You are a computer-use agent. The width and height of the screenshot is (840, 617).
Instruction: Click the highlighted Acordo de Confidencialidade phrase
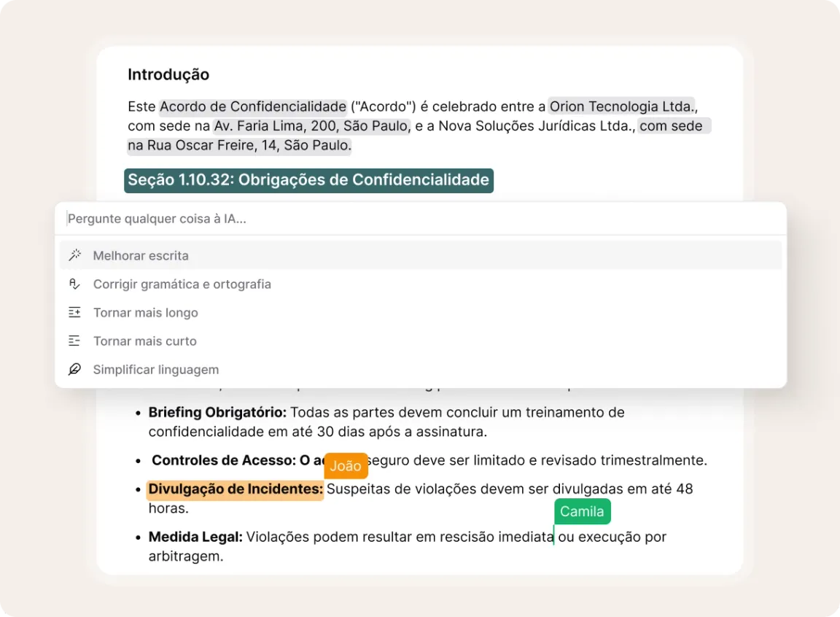click(253, 106)
